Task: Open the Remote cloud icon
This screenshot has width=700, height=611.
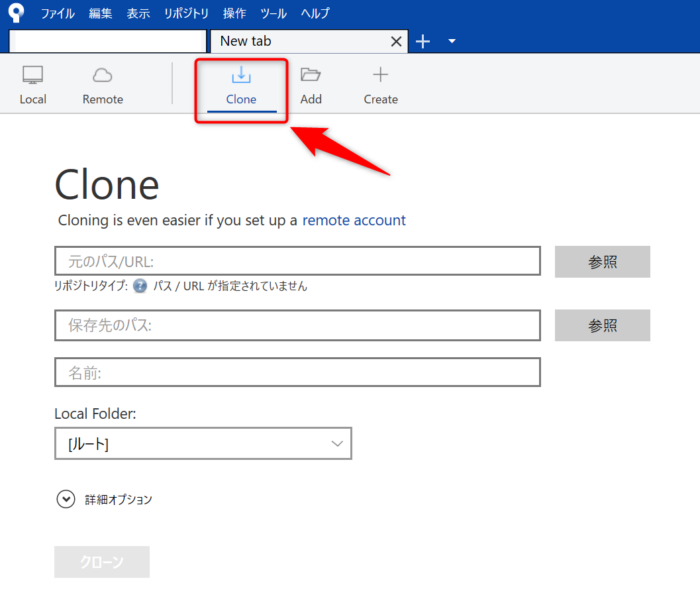Action: 102,76
